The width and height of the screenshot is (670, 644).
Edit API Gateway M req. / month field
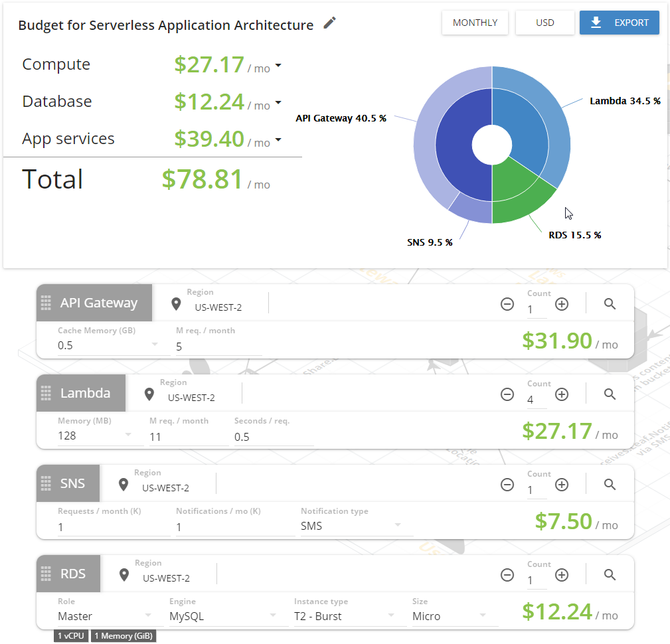click(x=218, y=347)
